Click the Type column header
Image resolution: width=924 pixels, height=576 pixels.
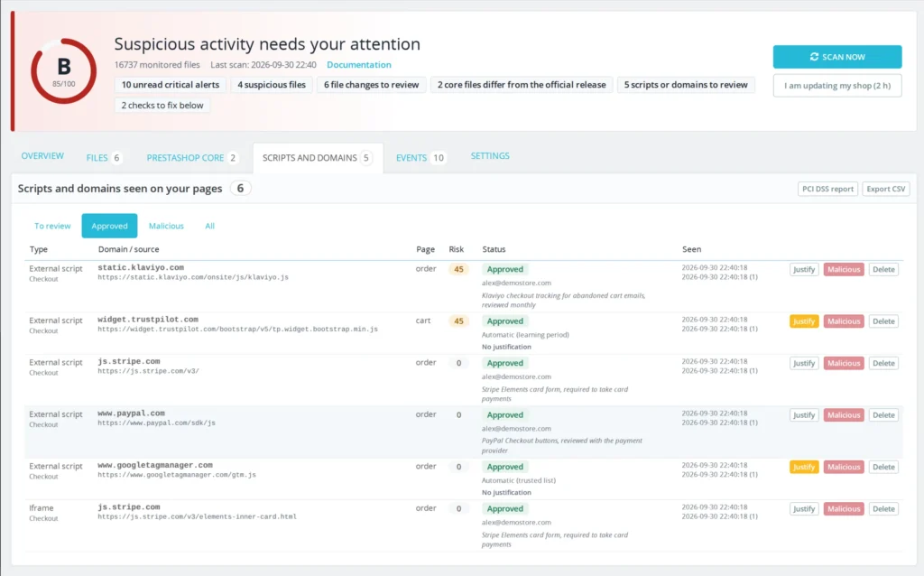[x=38, y=249]
